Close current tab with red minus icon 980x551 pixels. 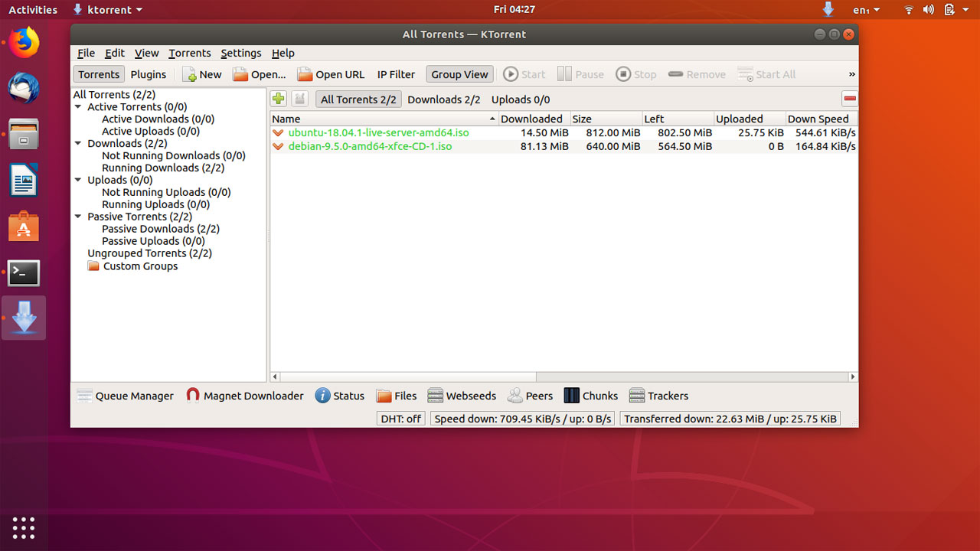tap(849, 99)
